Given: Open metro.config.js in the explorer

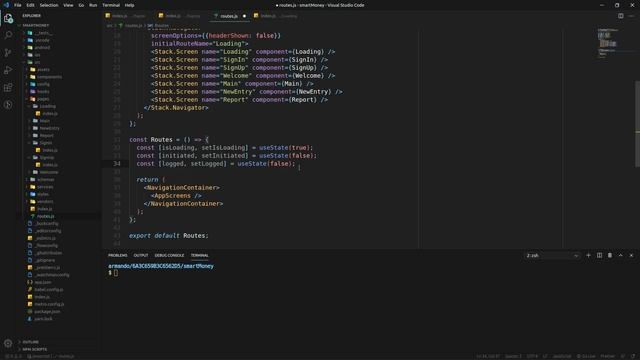Looking at the screenshot, I should 49,304.
